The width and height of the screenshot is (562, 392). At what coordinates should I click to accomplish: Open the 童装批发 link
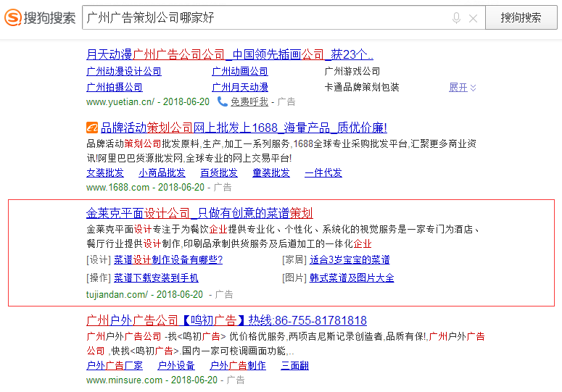271,173
